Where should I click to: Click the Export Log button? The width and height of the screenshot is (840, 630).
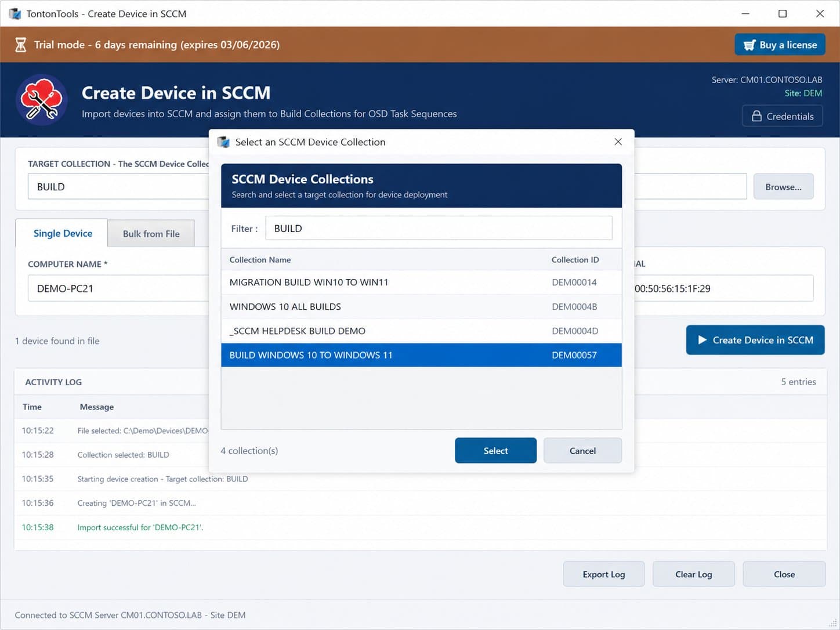tap(603, 574)
